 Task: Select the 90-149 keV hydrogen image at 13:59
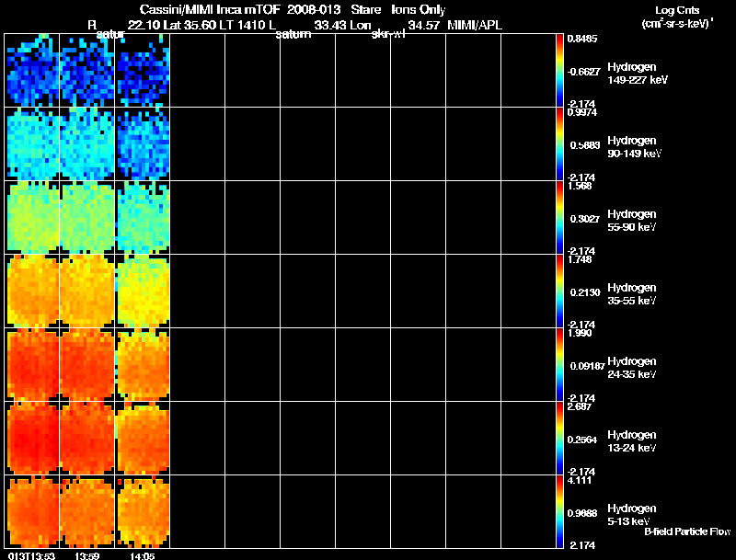pyautogui.click(x=87, y=144)
